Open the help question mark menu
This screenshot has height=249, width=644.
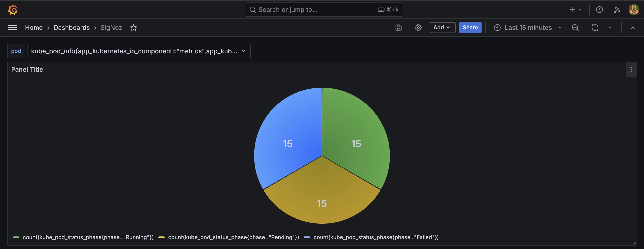tap(599, 10)
